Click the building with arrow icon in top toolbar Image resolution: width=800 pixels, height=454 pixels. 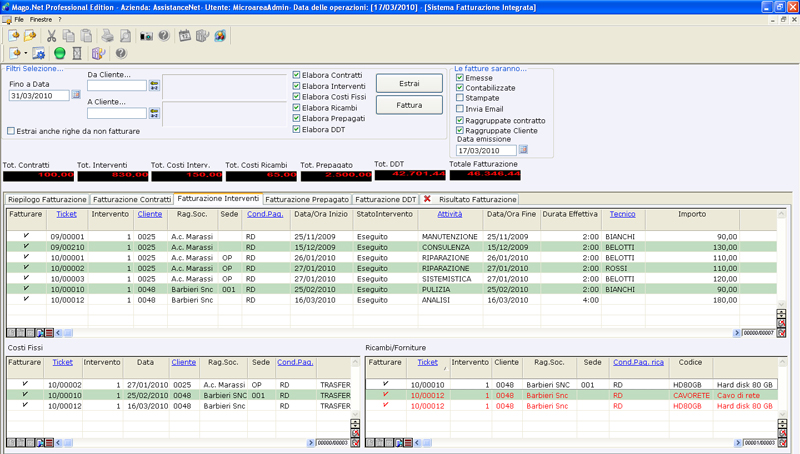(x=203, y=36)
